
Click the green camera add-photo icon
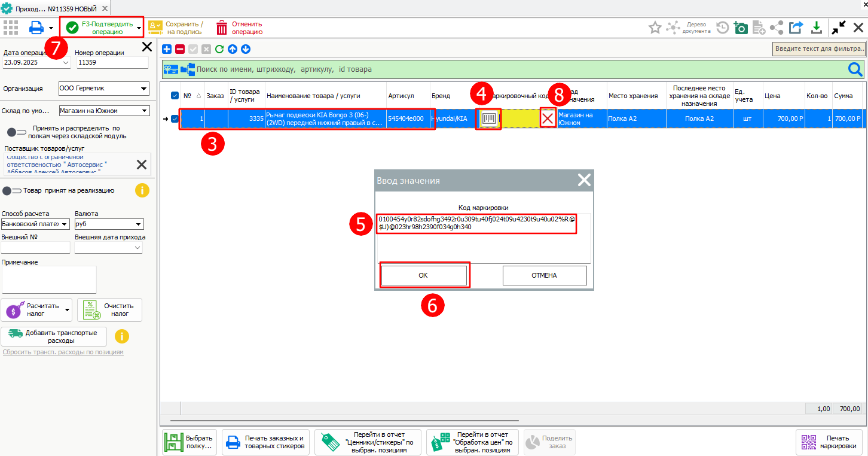(x=741, y=28)
